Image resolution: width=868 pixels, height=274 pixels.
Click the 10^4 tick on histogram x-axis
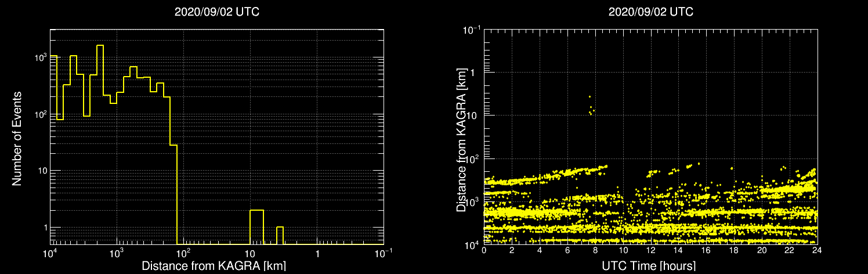pyautogui.click(x=50, y=253)
